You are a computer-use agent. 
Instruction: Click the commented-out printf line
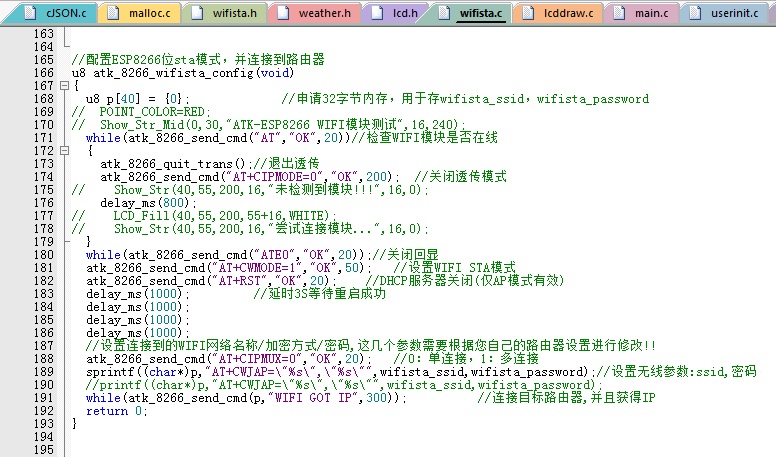(x=300, y=384)
